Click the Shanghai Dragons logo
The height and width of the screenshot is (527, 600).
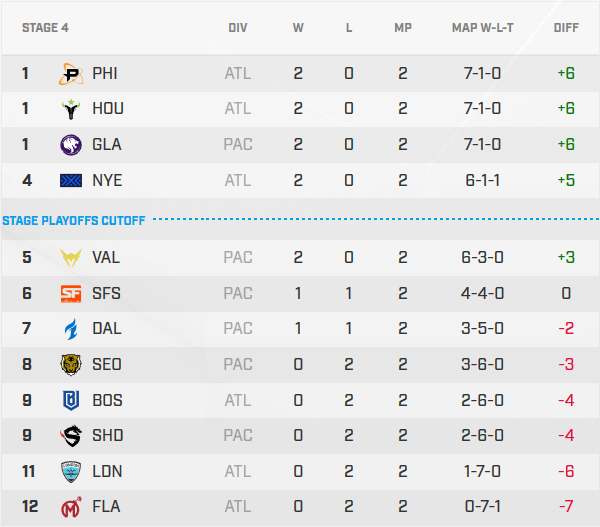72,435
